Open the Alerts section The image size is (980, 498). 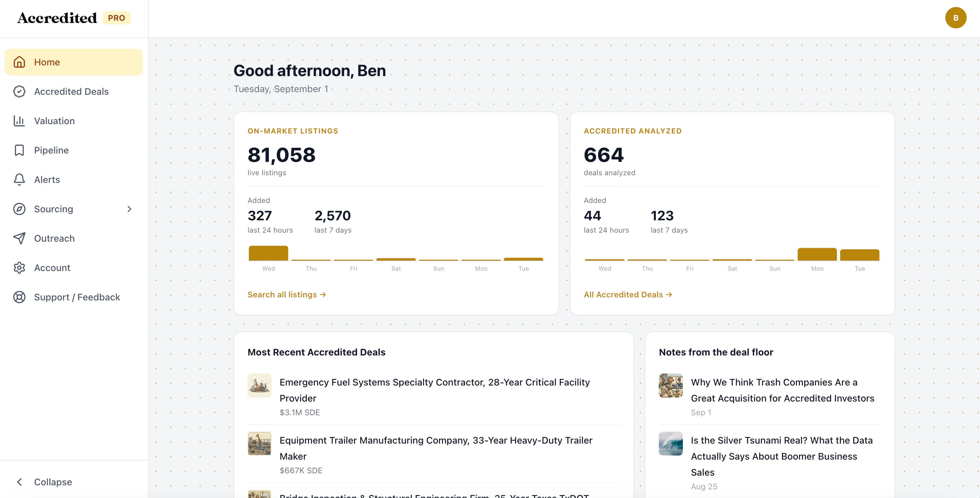[73, 179]
